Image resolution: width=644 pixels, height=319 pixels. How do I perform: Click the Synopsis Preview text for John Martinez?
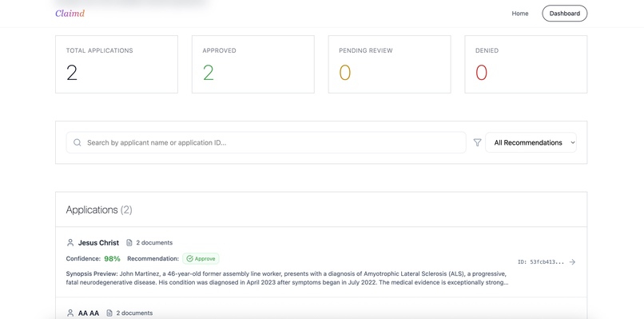click(288, 278)
